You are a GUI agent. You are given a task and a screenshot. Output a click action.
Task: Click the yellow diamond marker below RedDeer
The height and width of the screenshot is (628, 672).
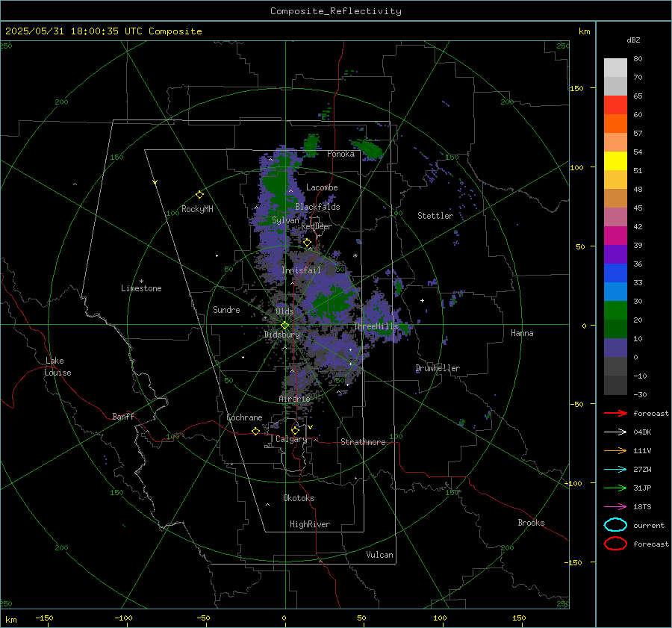pyautogui.click(x=307, y=243)
